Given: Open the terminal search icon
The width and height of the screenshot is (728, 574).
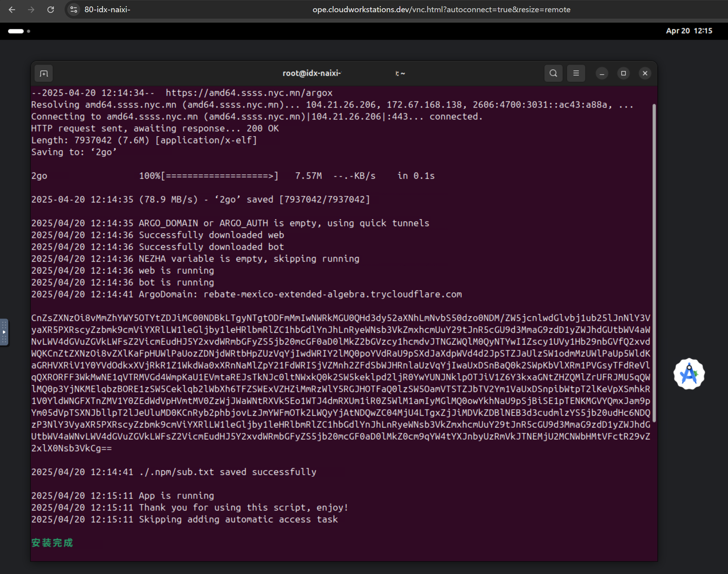Looking at the screenshot, I should point(553,73).
